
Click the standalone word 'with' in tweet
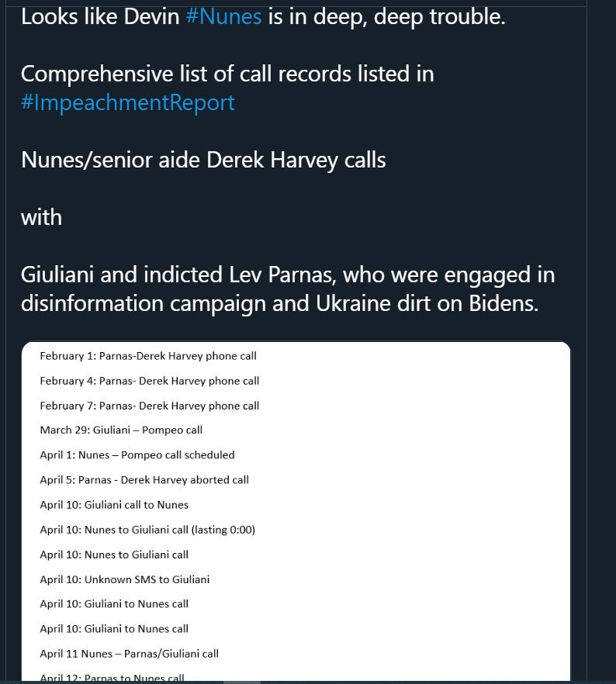tap(41, 217)
